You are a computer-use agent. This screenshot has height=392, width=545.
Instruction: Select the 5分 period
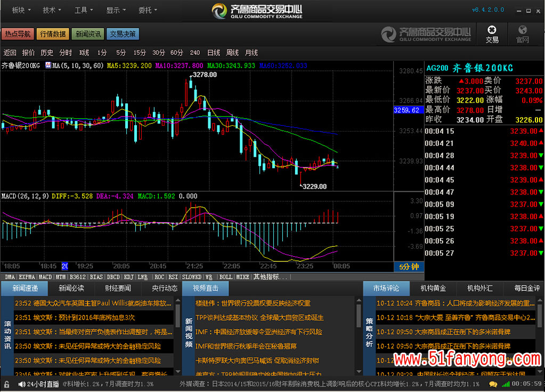(x=120, y=53)
